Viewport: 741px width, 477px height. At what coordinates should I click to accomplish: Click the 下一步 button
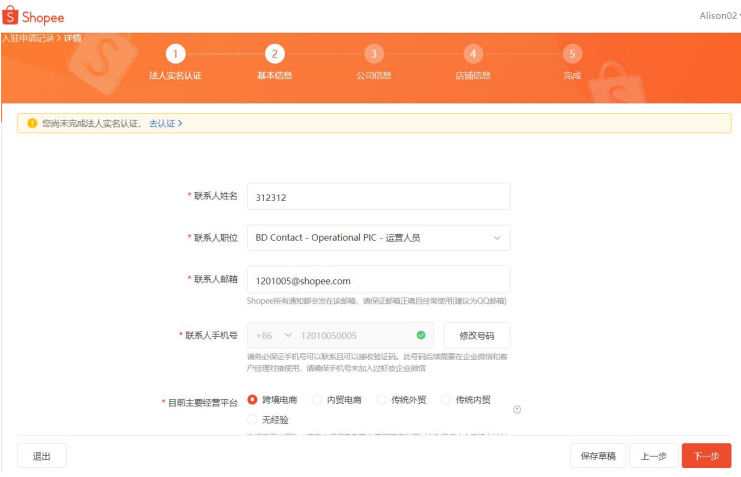[x=707, y=456]
